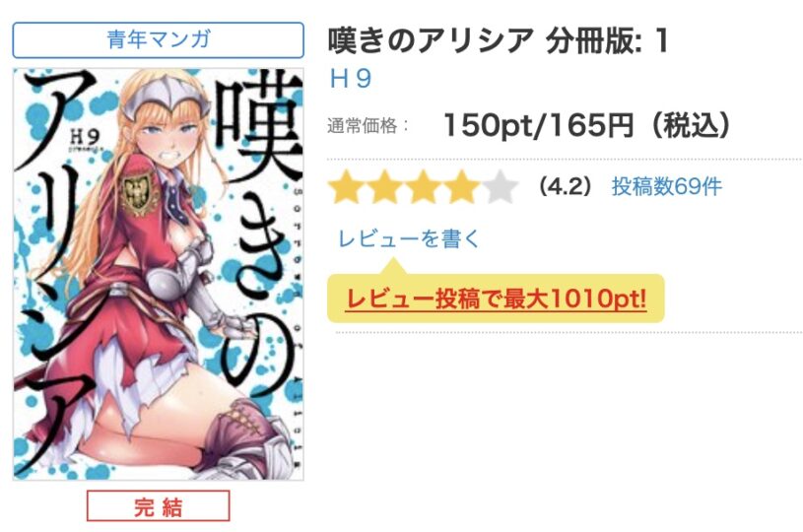Click the third gold rating star
Screen dimensions: 803x532
pyautogui.click(x=423, y=187)
